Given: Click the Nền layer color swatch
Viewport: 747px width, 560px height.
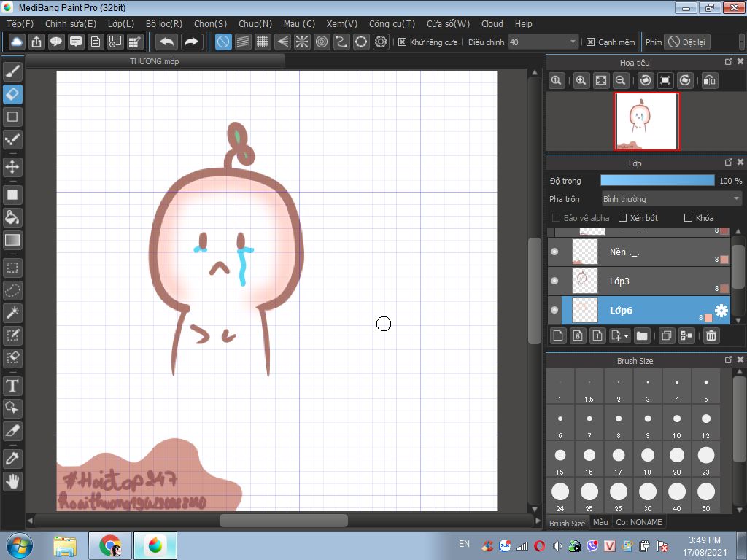Looking at the screenshot, I should tap(724, 260).
